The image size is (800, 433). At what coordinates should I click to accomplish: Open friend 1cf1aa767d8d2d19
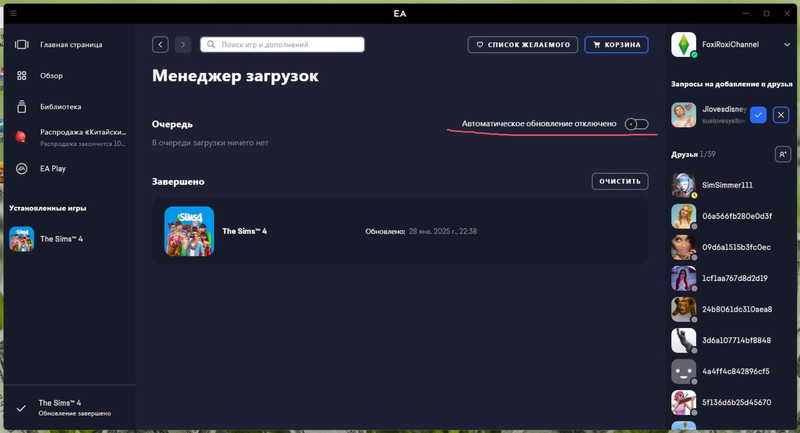point(735,278)
